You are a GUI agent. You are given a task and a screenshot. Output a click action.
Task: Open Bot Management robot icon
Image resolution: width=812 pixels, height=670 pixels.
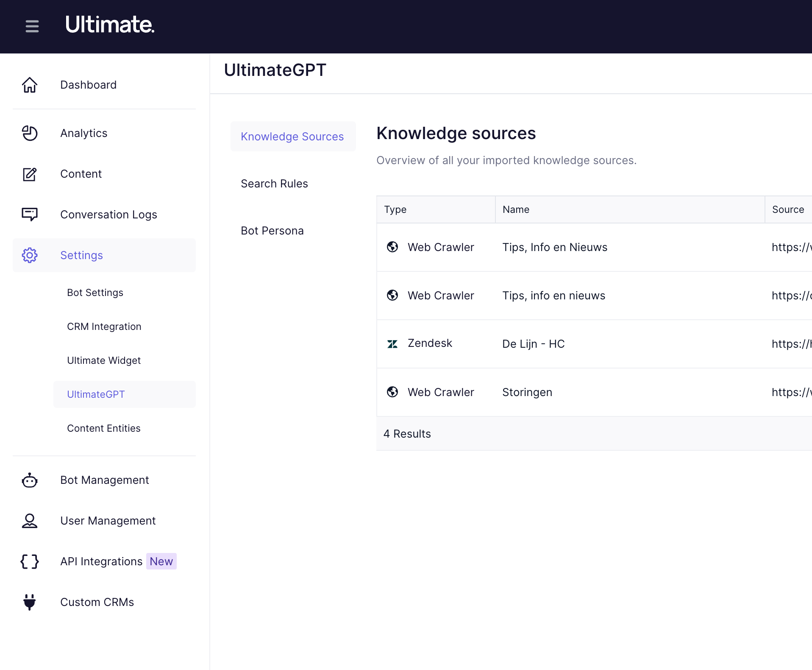(x=29, y=480)
